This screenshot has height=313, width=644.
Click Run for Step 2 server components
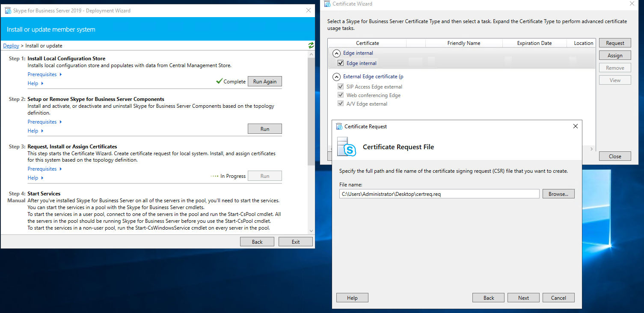pos(264,129)
